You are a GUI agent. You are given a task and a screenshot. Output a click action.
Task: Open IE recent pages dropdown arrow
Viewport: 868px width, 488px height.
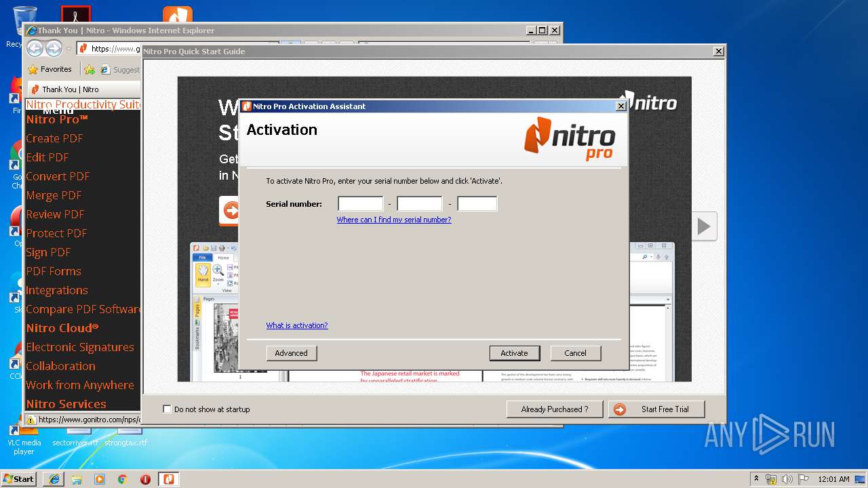click(68, 49)
